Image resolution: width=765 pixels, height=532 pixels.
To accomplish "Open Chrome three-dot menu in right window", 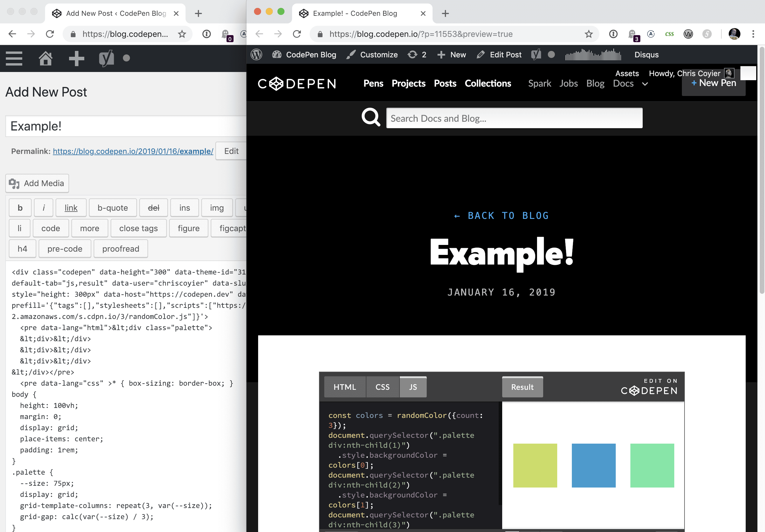I will [x=753, y=34].
